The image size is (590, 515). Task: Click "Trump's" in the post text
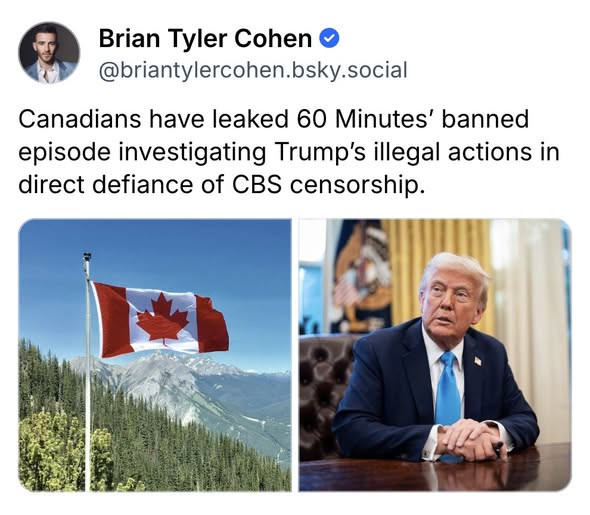coord(320,152)
